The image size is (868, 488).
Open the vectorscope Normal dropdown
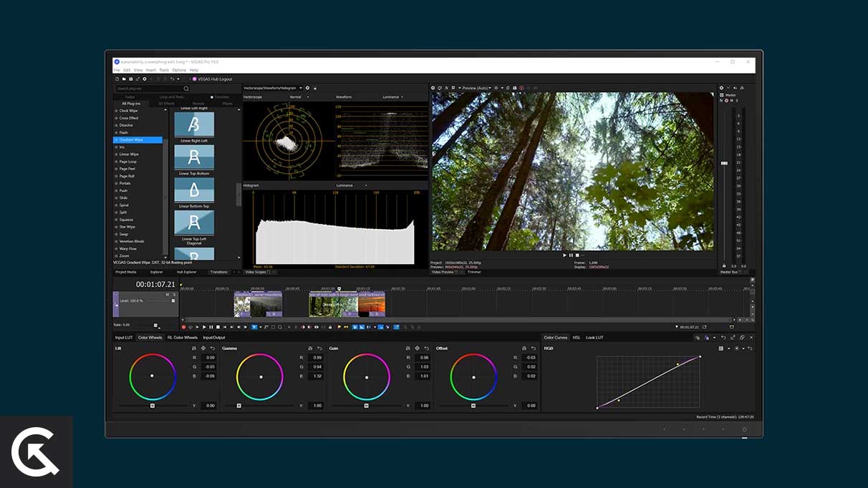(299, 97)
